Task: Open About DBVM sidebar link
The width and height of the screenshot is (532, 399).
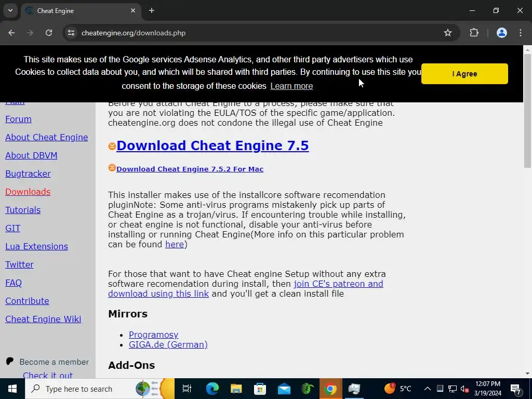Action: [x=31, y=155]
